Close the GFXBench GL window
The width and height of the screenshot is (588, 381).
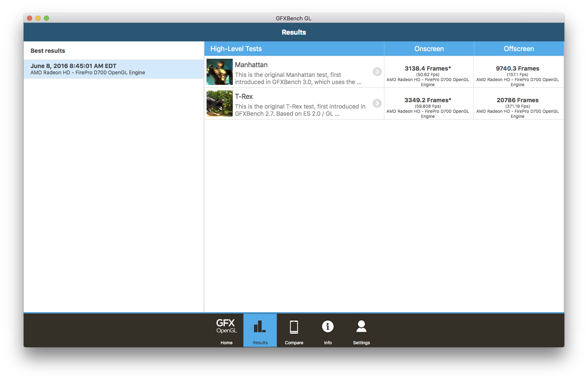30,18
